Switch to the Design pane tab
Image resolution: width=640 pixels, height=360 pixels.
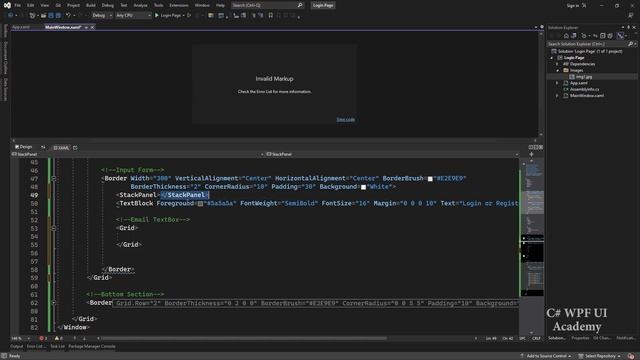tap(24, 147)
